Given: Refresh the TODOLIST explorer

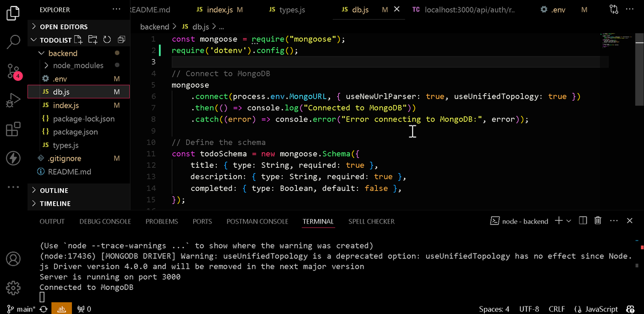Looking at the screenshot, I should click(x=107, y=40).
